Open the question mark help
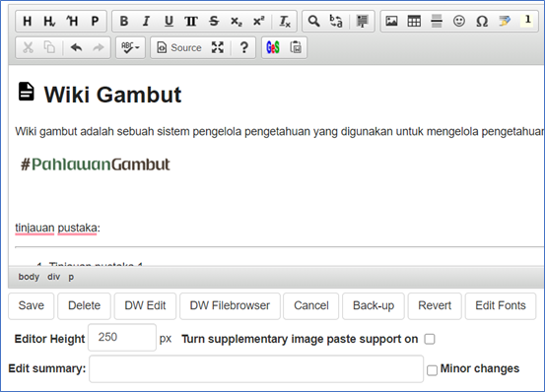The image size is (545, 392). pos(244,47)
